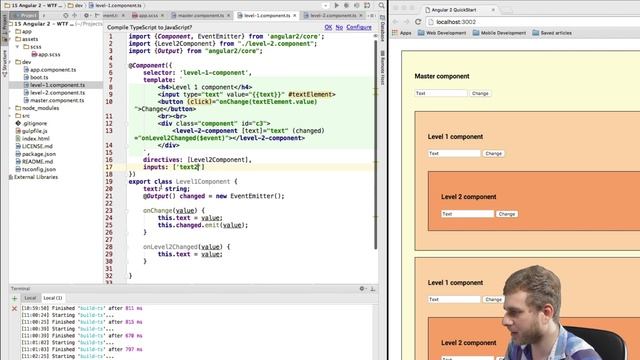Open the Database tool window side tab
Image resolution: width=640 pixels, height=360 pixels.
click(382, 29)
